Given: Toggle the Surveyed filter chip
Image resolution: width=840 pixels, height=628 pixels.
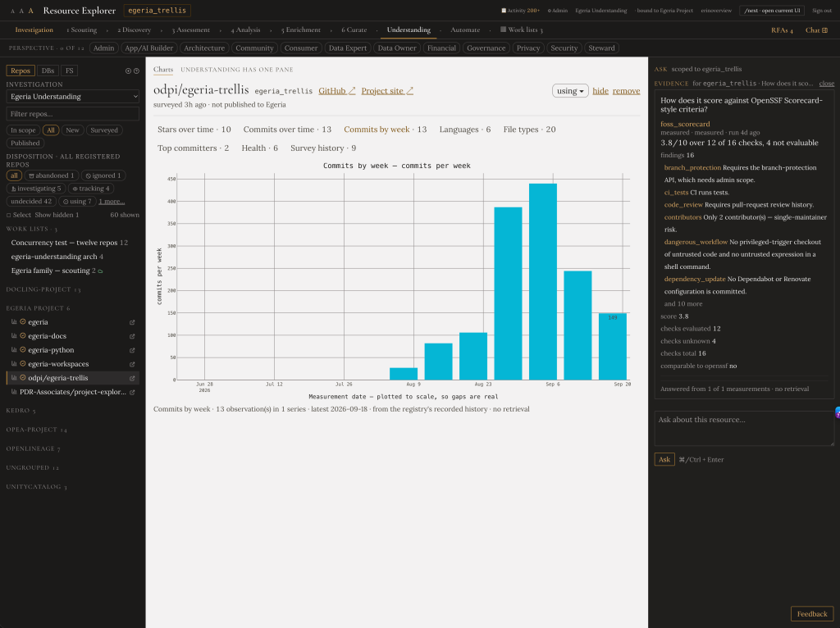Looking at the screenshot, I should pyautogui.click(x=104, y=130).
